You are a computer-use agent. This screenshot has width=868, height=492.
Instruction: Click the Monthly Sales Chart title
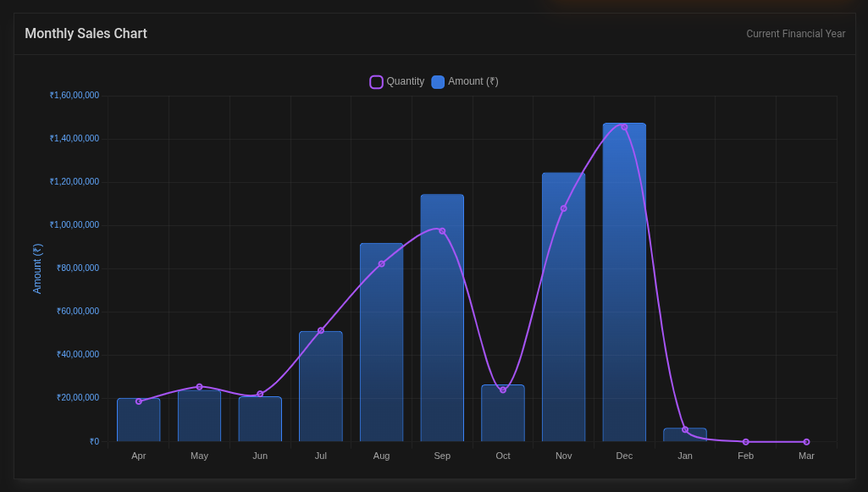point(86,33)
